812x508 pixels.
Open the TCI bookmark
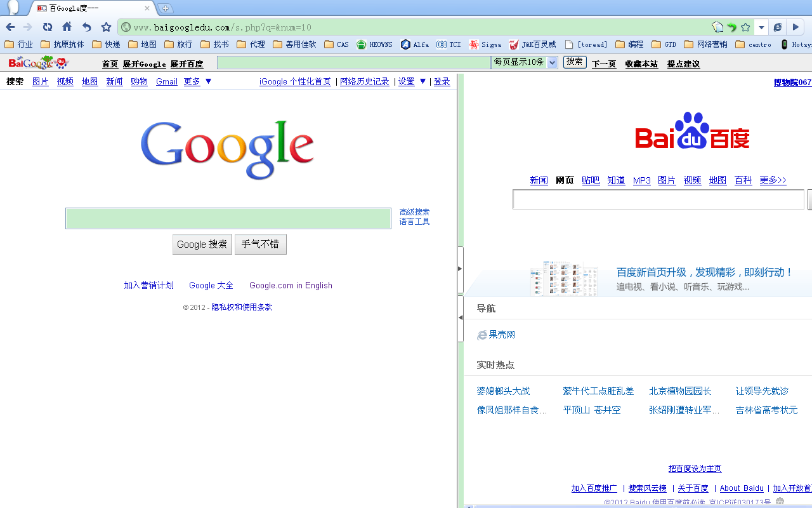pos(449,44)
